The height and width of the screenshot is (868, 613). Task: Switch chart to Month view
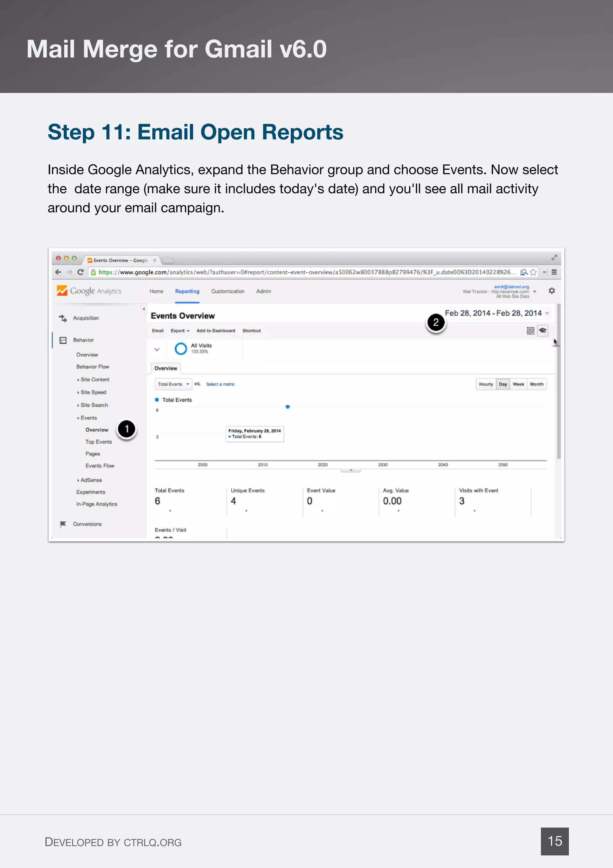point(537,384)
